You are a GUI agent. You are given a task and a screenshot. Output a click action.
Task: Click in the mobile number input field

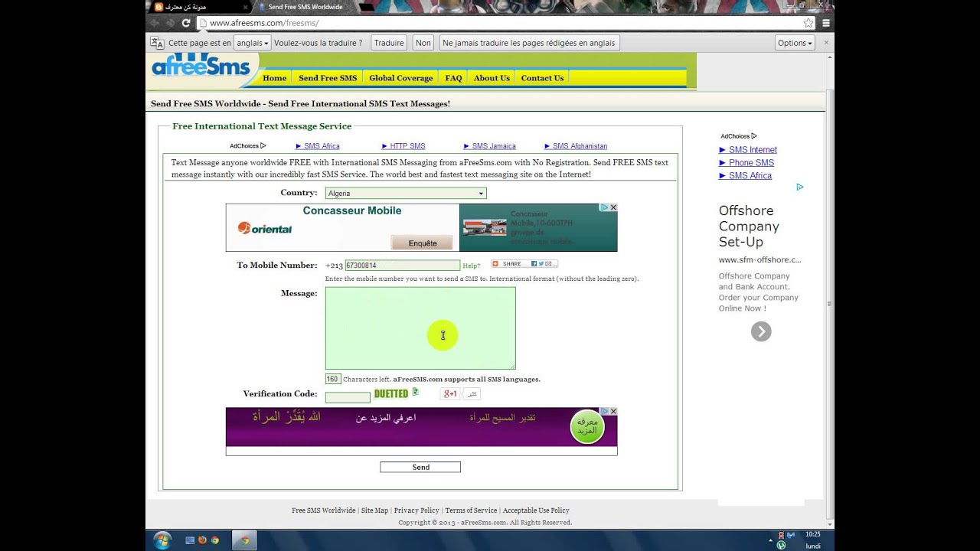[x=403, y=266]
